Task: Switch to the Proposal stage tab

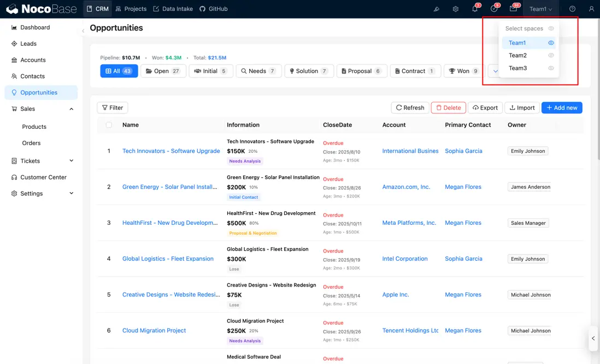Action: tap(361, 71)
